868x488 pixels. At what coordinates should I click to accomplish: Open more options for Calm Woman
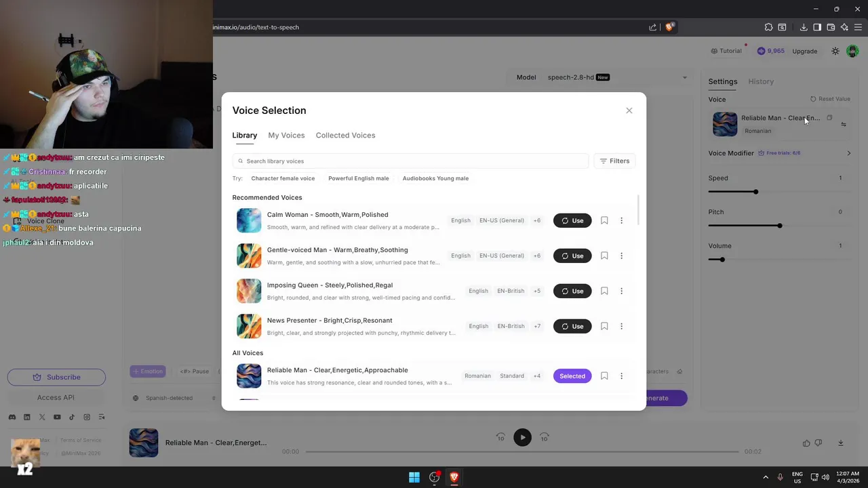(621, 220)
